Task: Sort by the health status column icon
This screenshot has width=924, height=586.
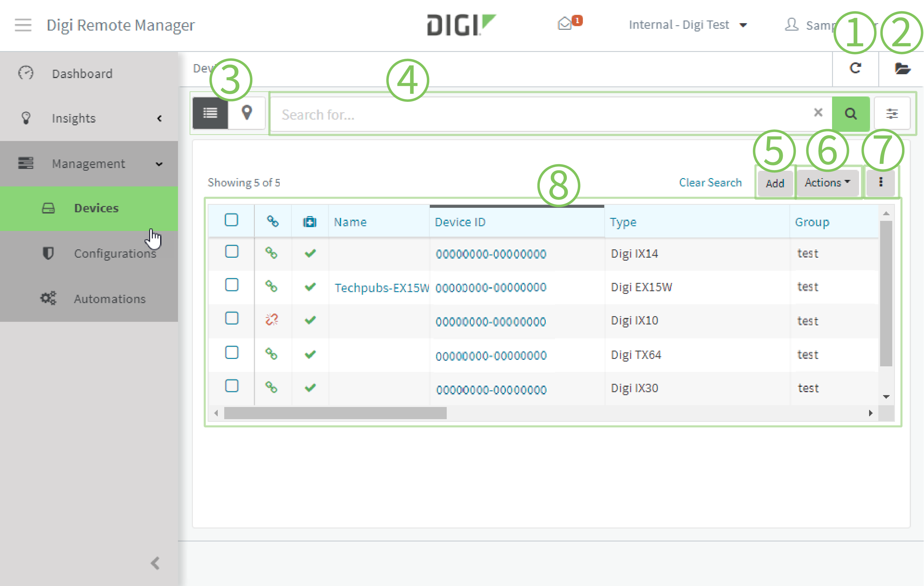Action: point(310,222)
